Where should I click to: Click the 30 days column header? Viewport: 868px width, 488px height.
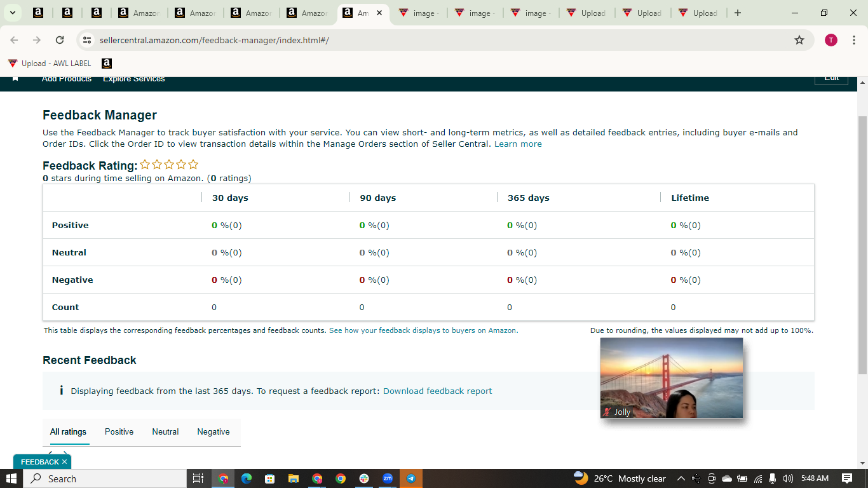(x=230, y=198)
